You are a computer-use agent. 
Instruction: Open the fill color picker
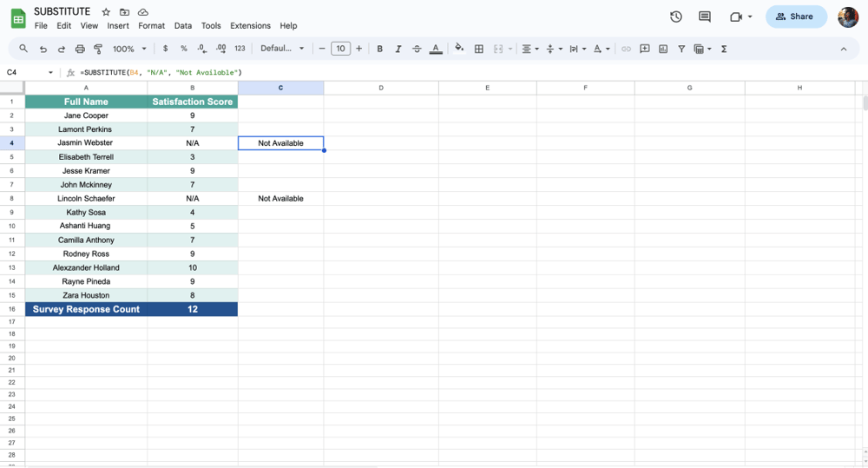point(459,49)
